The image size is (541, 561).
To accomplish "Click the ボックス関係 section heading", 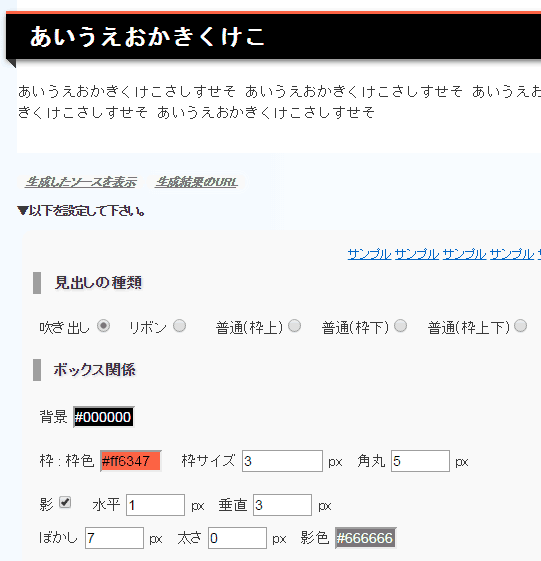I will click(94, 370).
